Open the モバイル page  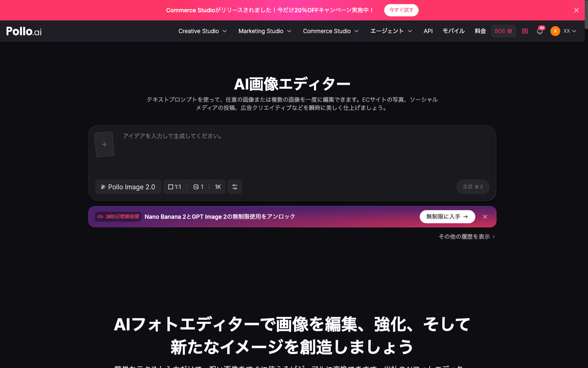454,31
